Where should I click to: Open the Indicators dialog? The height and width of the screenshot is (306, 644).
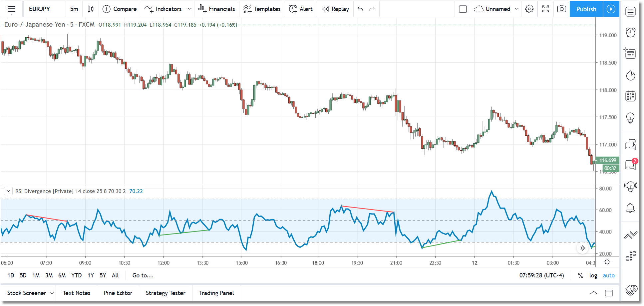coord(163,9)
